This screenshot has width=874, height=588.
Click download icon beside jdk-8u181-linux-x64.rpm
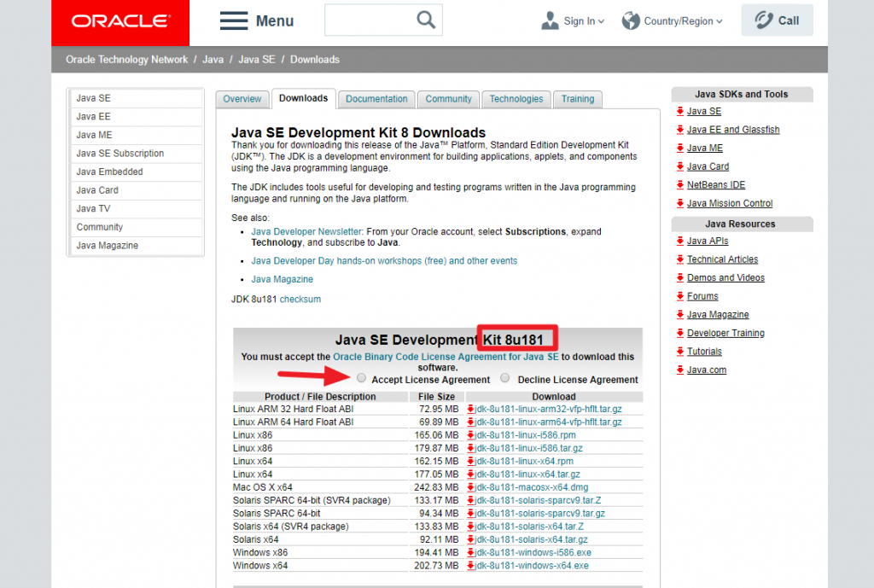[470, 462]
